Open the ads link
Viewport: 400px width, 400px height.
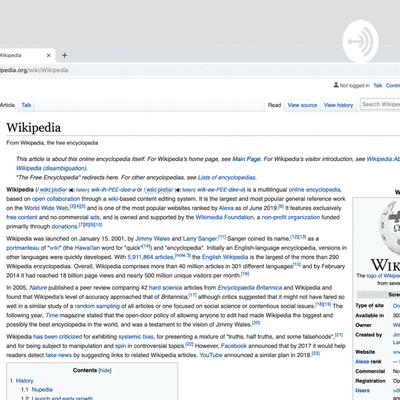tap(95, 217)
